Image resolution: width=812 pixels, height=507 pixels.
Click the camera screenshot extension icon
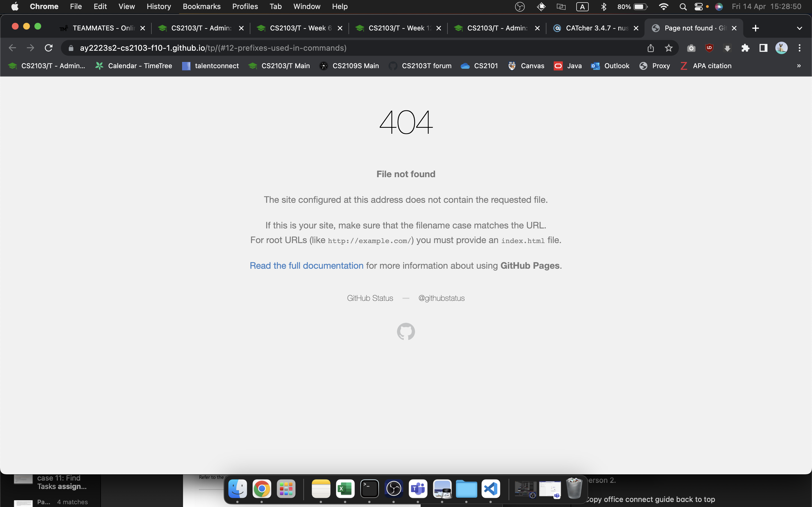[x=691, y=48]
